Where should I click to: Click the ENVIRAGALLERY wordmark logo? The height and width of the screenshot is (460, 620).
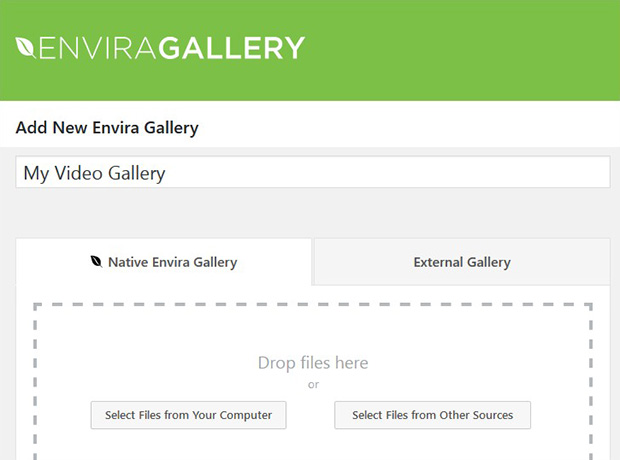click(x=160, y=48)
